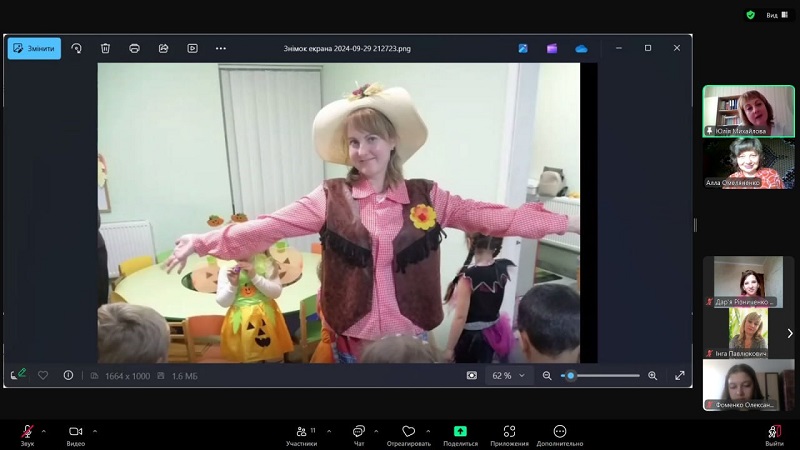Select Юлія Михайлова video tile
The height and width of the screenshot is (450, 800).
click(x=748, y=111)
